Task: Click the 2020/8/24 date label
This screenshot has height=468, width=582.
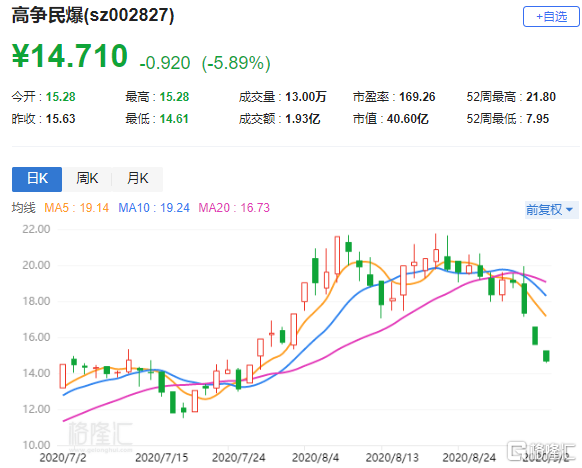Action: click(469, 458)
